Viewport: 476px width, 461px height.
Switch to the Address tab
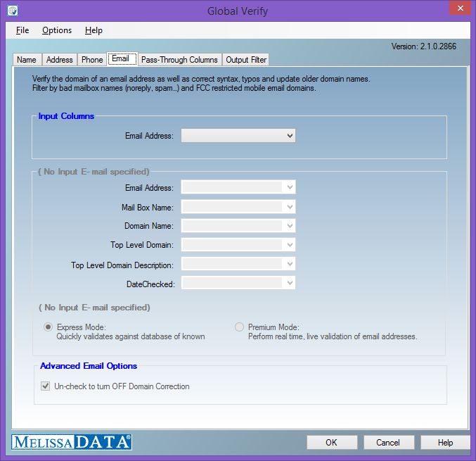tap(60, 60)
